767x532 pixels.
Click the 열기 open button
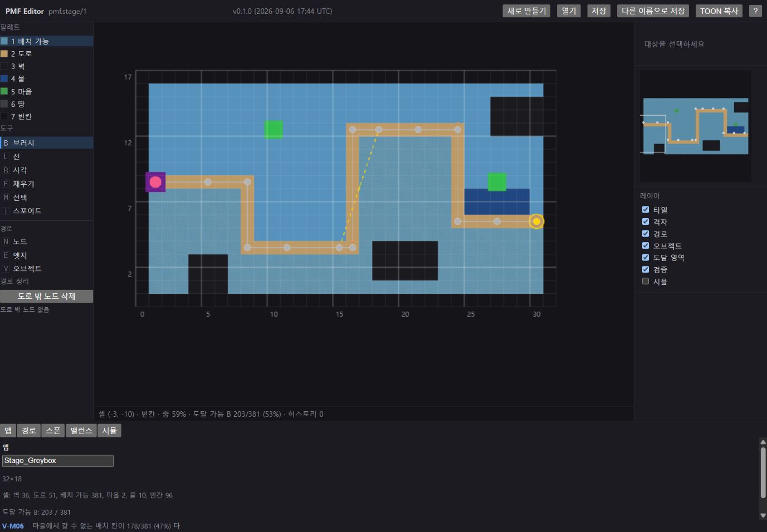click(569, 11)
